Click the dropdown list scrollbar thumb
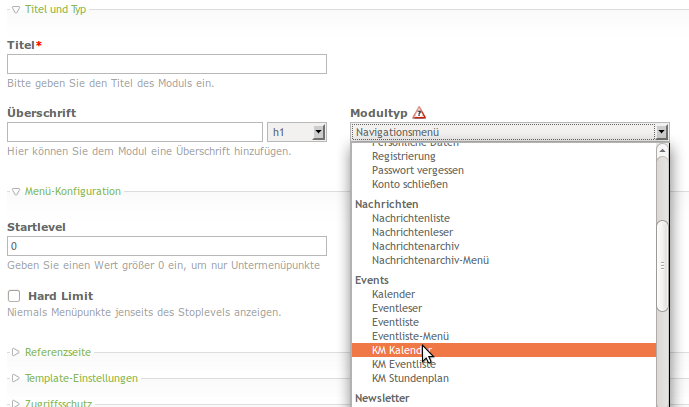Screen dimensions: 689x407 [661, 264]
